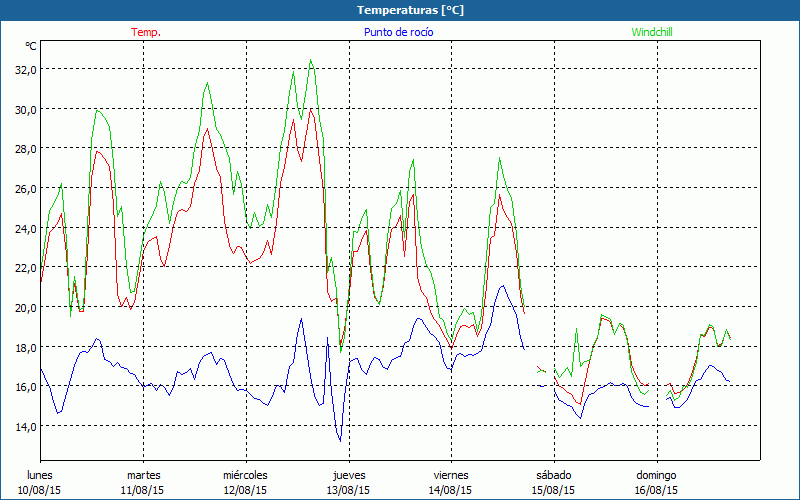Click the domingo day label
This screenshot has height=500, width=800.
click(657, 475)
